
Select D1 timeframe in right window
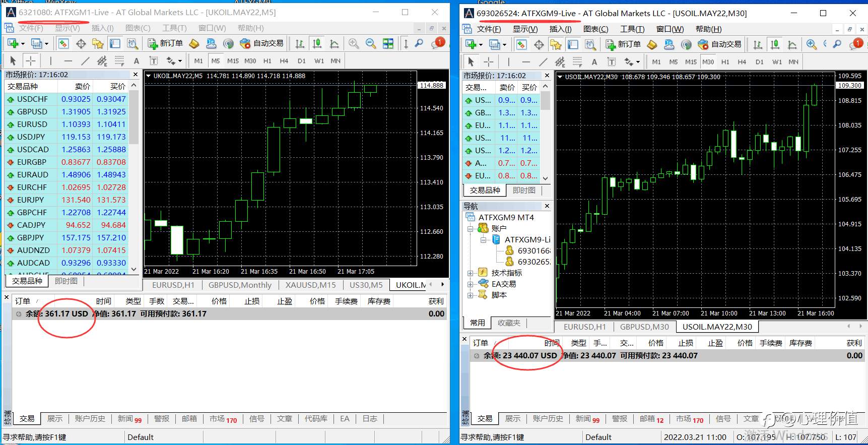(760, 62)
